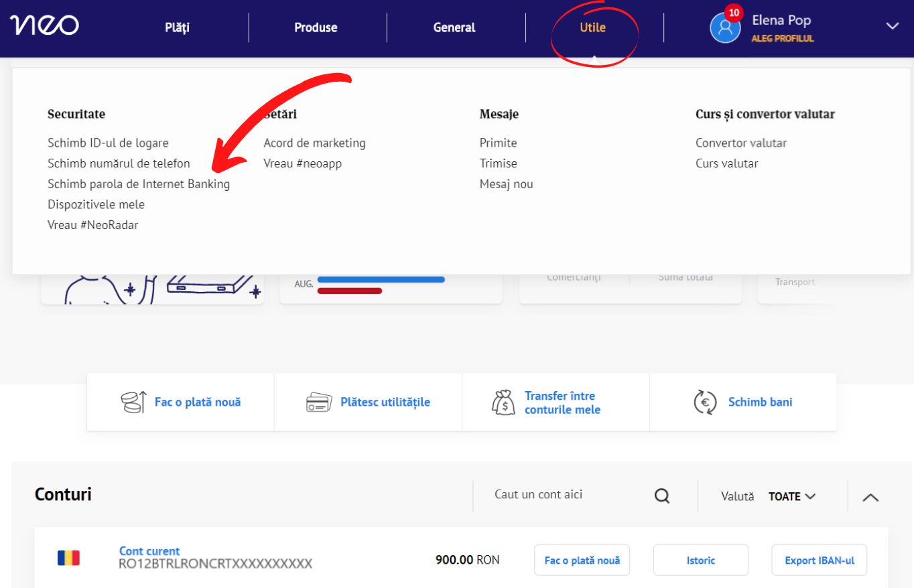Viewport: 914px width, 588px height.
Task: Click the IBAN RO12BTRLRONCRTXXXXXXXXXX text
Action: 216,564
